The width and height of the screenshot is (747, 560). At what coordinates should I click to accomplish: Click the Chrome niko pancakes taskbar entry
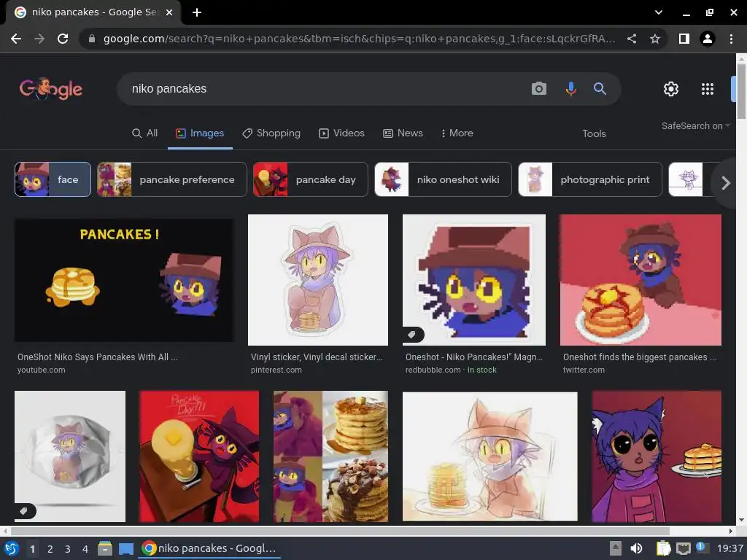210,548
